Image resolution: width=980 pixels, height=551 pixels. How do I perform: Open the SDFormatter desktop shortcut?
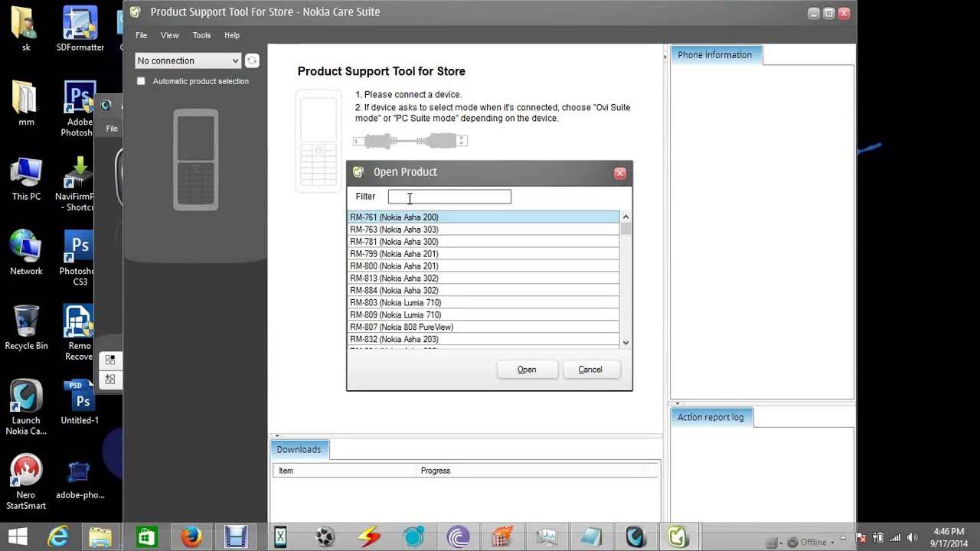point(80,30)
